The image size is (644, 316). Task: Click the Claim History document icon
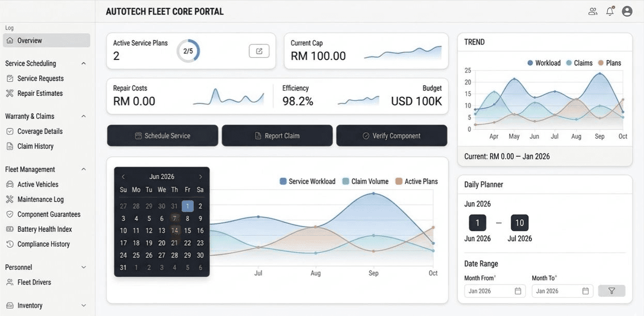10,146
